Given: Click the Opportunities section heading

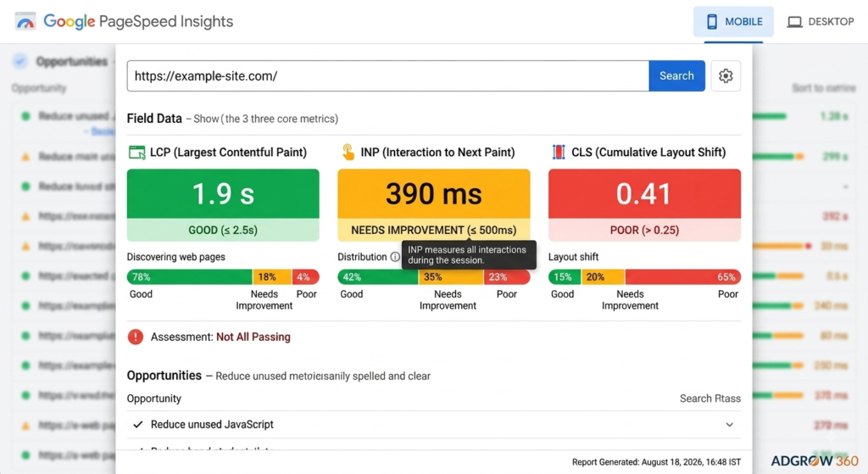Looking at the screenshot, I should tap(164, 376).
